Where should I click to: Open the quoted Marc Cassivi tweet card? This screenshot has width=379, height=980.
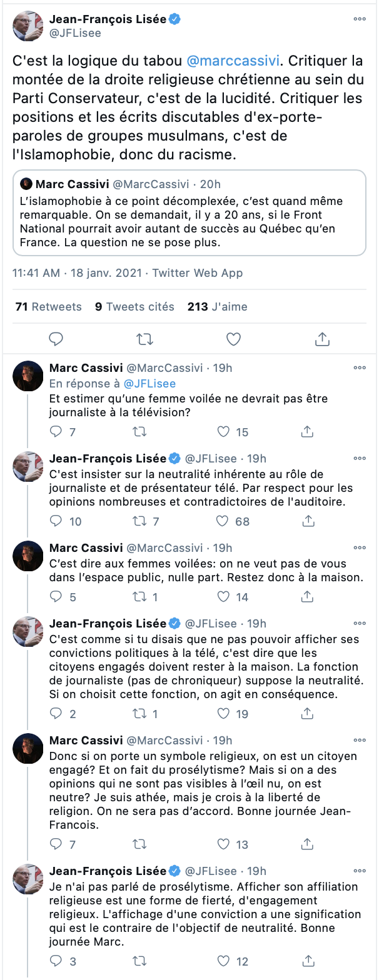tap(189, 212)
